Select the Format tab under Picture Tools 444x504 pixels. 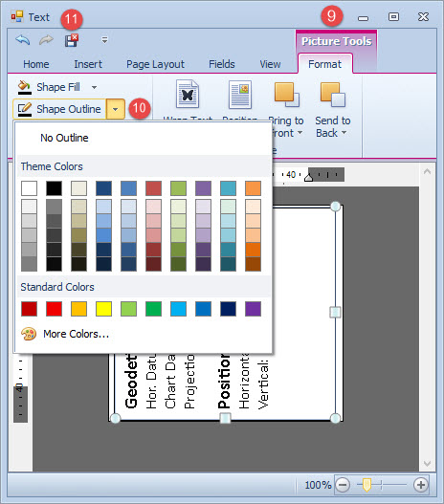[x=324, y=64]
